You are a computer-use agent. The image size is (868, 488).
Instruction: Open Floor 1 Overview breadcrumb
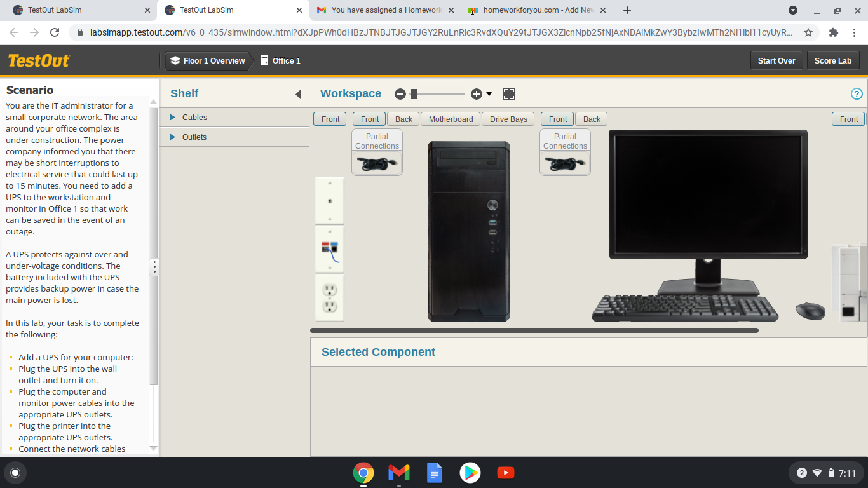(208, 61)
